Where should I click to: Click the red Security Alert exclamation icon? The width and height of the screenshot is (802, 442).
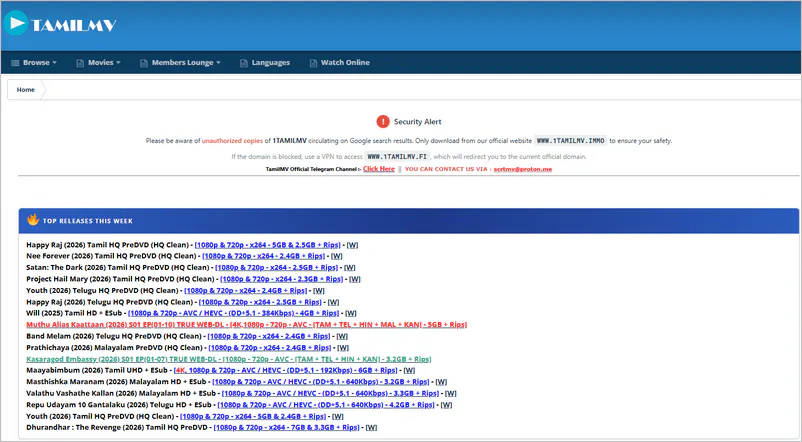[x=382, y=120]
